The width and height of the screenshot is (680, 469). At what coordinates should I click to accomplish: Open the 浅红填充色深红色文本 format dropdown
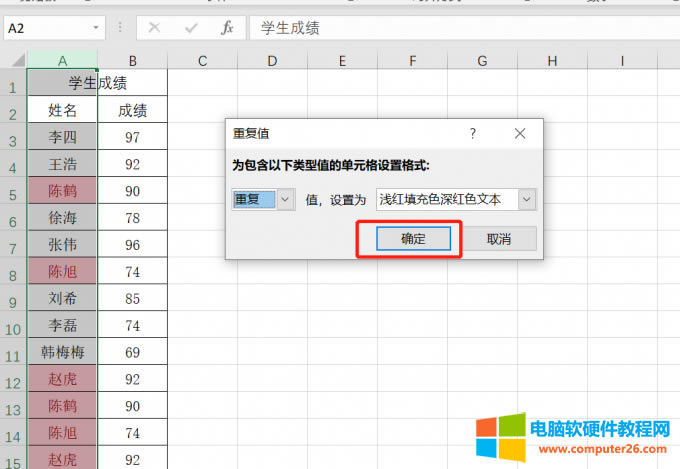click(527, 199)
